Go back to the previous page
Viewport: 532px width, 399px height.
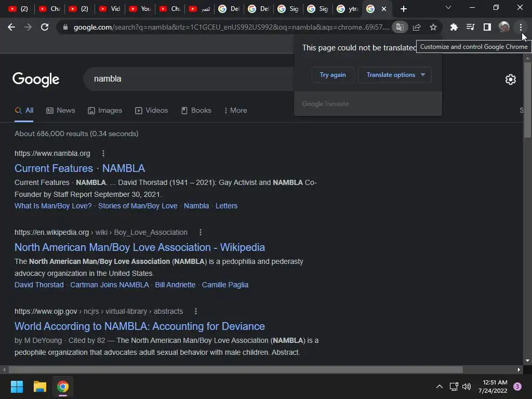(11, 27)
